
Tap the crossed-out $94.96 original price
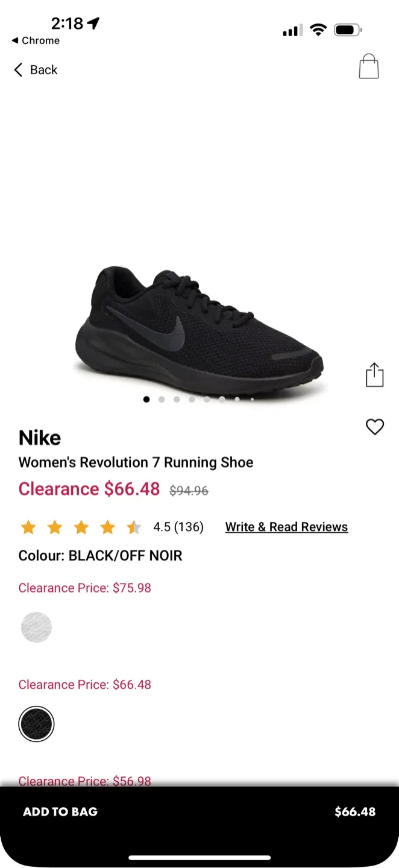(x=189, y=491)
